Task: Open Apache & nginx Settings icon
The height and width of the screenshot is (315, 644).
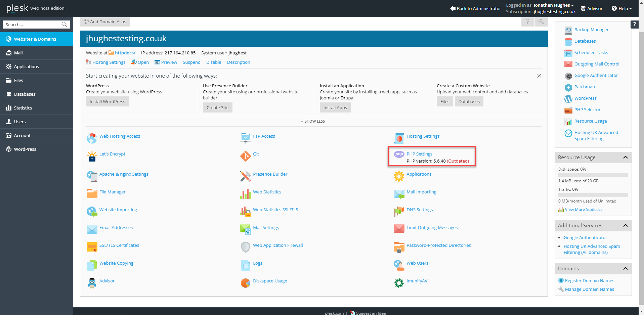Action: (92, 176)
